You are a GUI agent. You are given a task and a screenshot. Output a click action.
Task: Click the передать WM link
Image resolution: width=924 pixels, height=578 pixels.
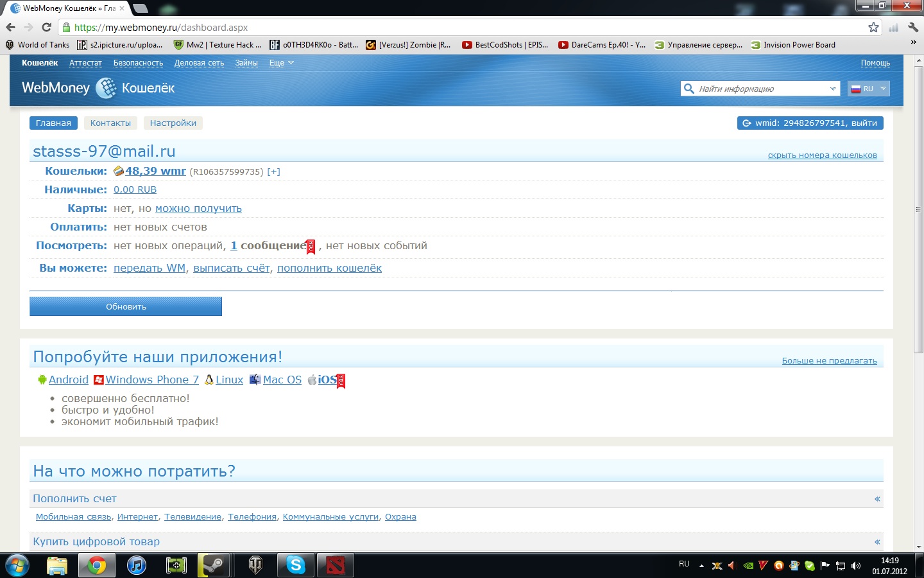coord(150,268)
